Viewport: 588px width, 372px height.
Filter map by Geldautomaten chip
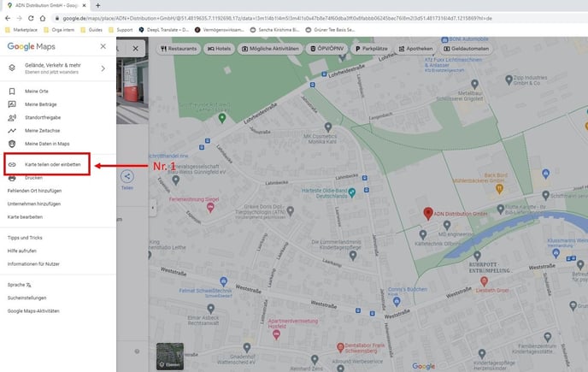(x=466, y=49)
